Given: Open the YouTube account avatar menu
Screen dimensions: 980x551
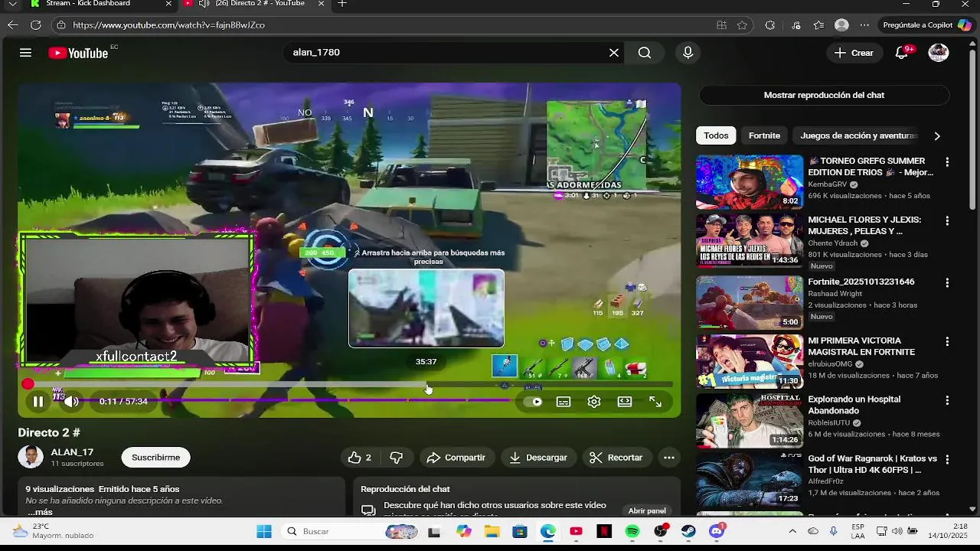Looking at the screenshot, I should click(x=939, y=53).
